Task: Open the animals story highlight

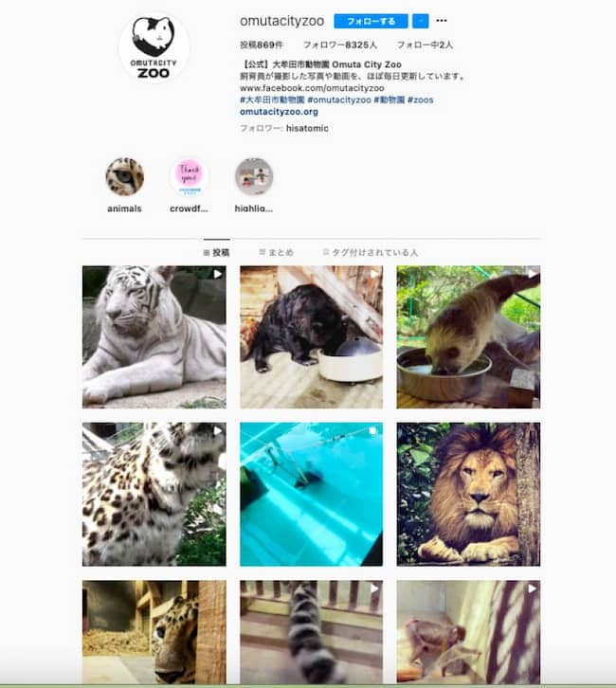Action: (x=124, y=177)
